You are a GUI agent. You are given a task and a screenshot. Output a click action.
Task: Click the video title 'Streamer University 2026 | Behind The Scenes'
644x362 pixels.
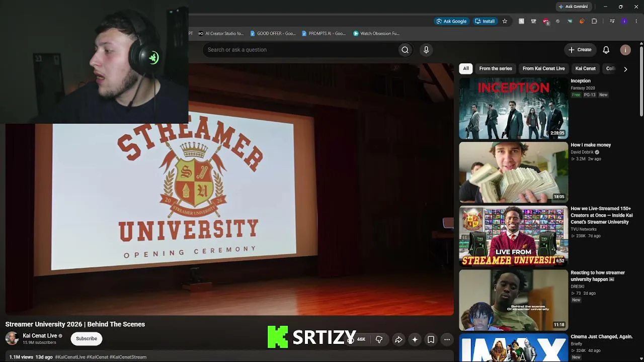pos(75,324)
